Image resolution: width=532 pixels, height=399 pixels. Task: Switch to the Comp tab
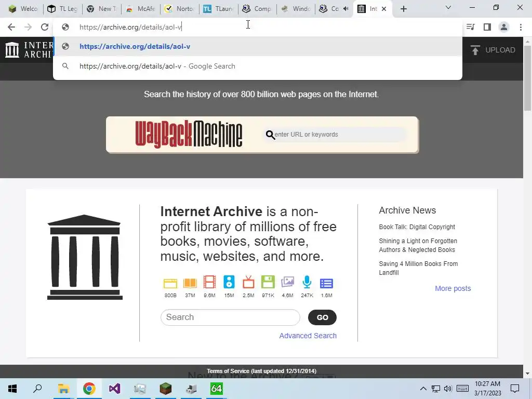tap(257, 9)
